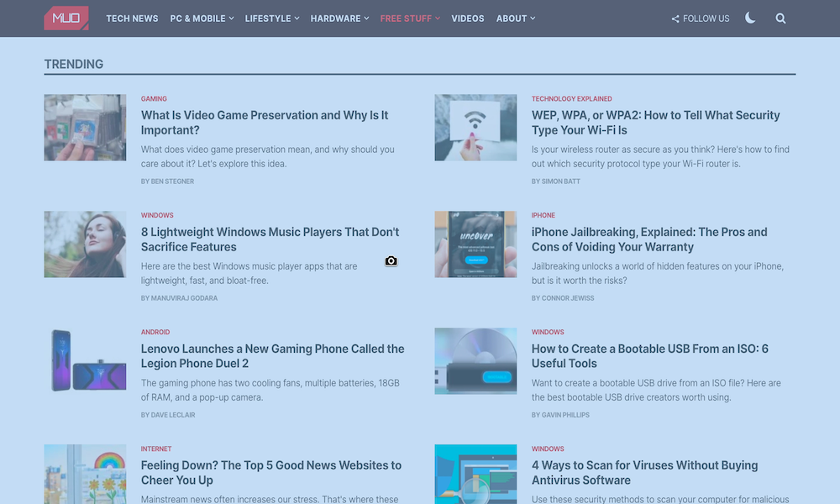Toggle dark mode with the moon icon

749,18
